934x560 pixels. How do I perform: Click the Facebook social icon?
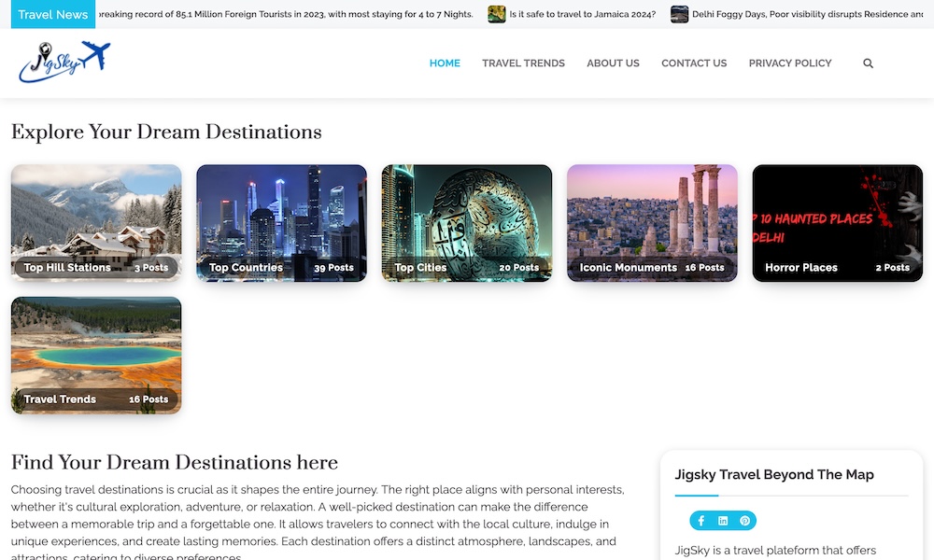701,521
